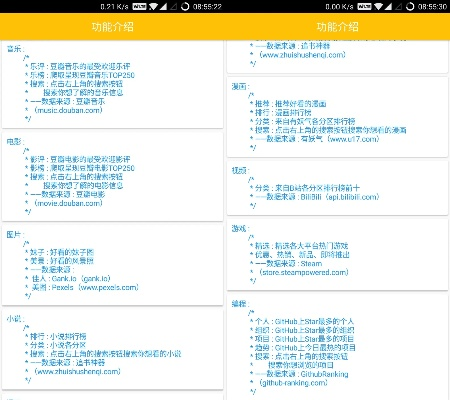Tap the VoLTE badge next to 0.21 K/s

139,7
